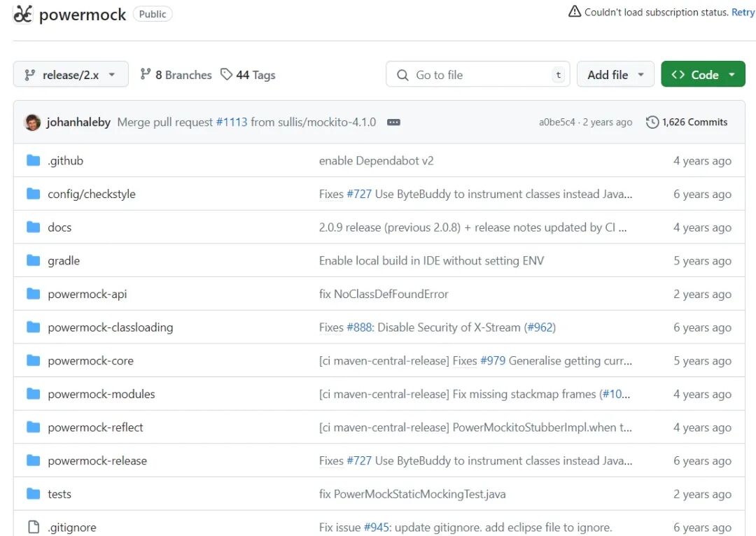The width and height of the screenshot is (756, 536).
Task: Click the folder icon beside .github
Action: click(34, 160)
